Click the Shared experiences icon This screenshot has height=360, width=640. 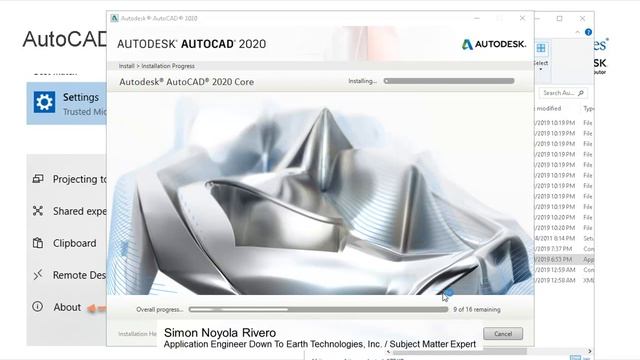click(x=38, y=211)
